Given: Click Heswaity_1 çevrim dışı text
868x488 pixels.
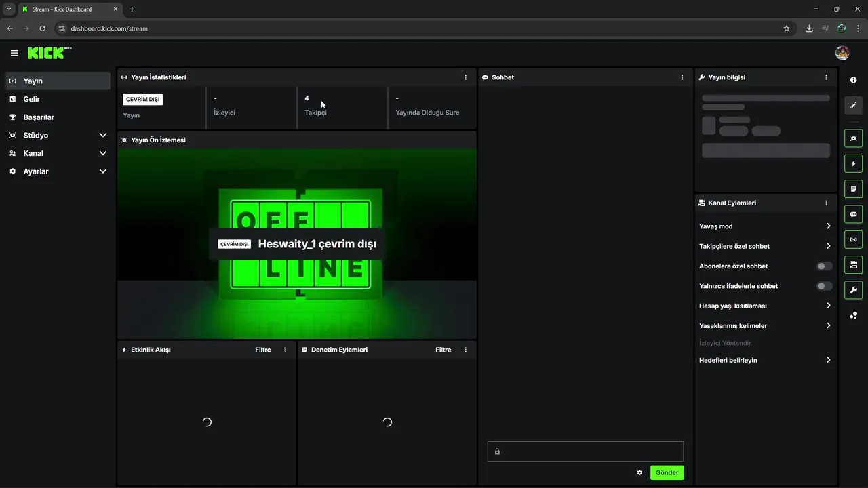Looking at the screenshot, I should click(x=317, y=244).
